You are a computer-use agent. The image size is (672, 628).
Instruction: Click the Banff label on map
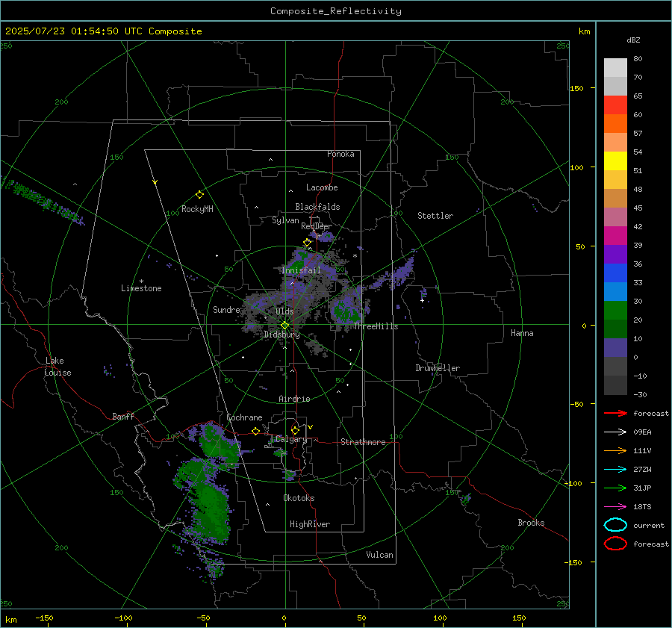click(123, 416)
